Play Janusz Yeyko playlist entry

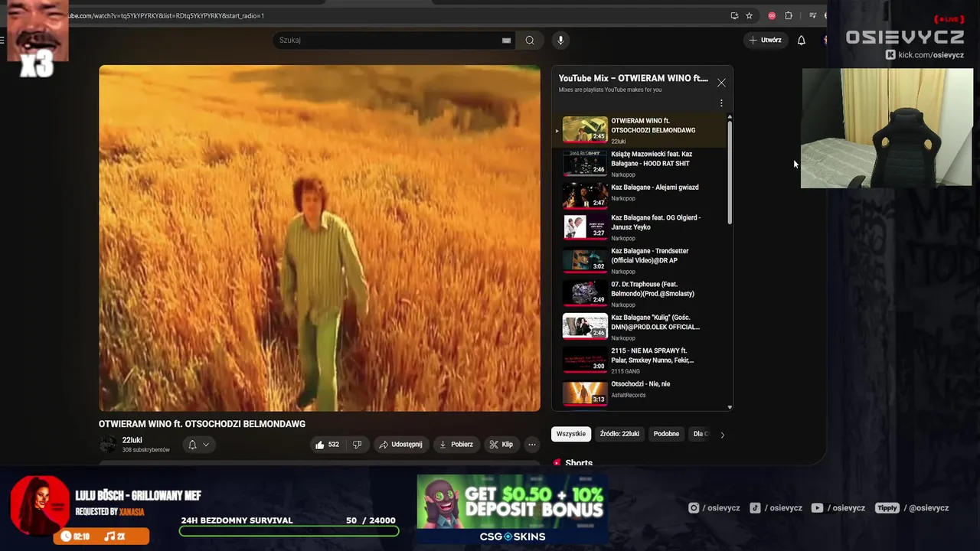(639, 227)
